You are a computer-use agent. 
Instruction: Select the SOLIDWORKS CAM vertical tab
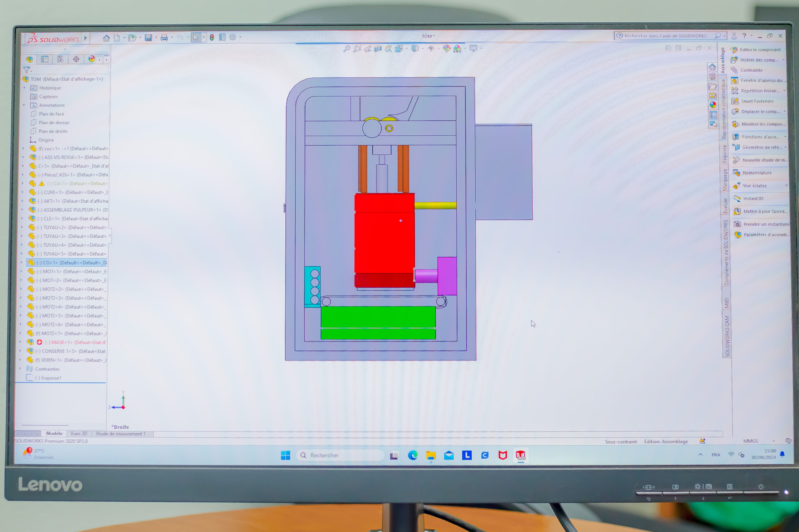(727, 336)
